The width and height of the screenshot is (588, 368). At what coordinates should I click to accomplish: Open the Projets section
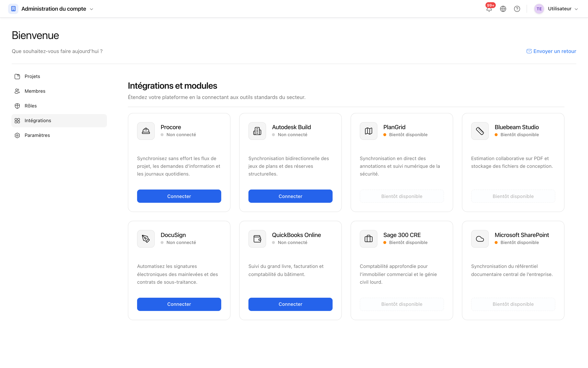(59, 76)
